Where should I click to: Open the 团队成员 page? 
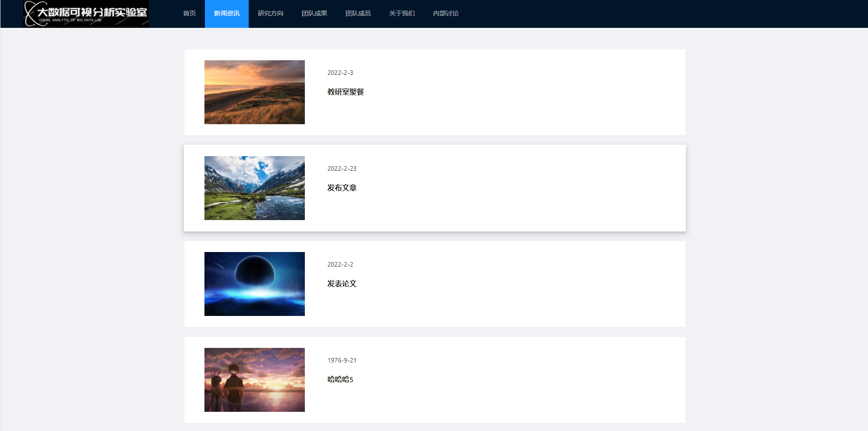pos(358,13)
